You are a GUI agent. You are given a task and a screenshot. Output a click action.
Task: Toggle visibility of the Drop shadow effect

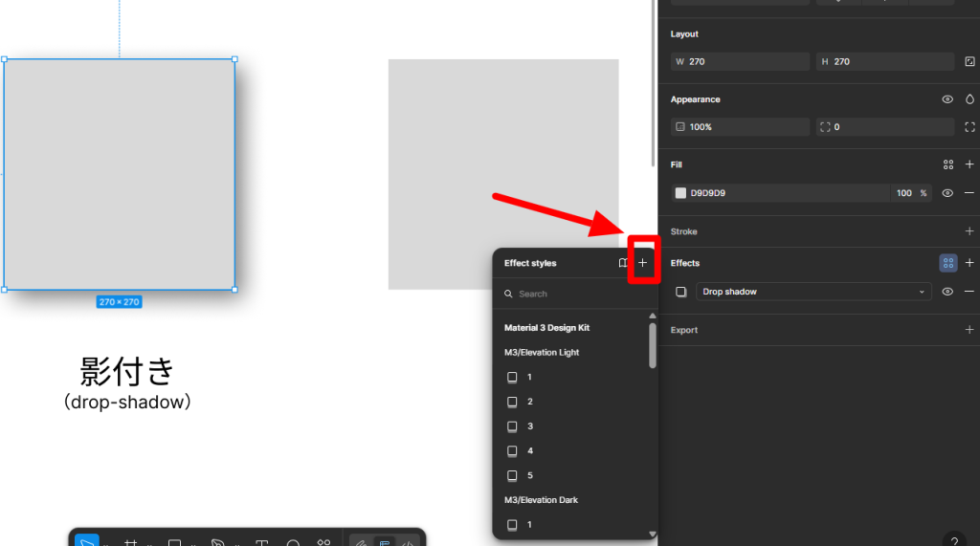947,292
